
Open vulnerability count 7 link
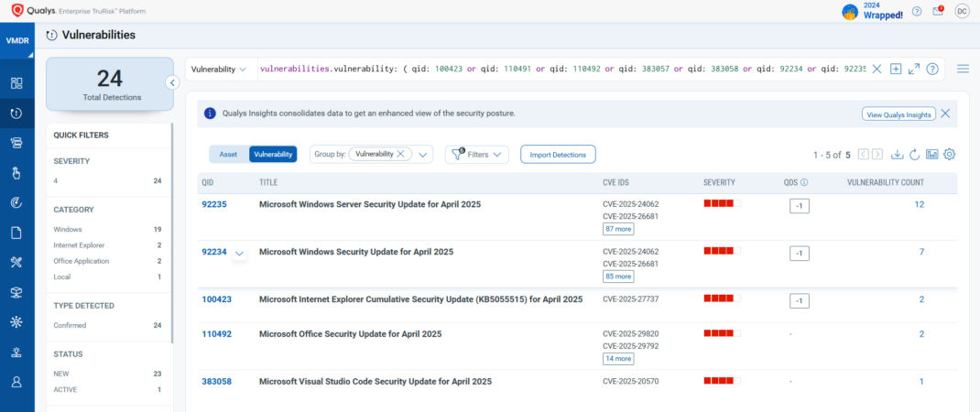[x=921, y=252]
